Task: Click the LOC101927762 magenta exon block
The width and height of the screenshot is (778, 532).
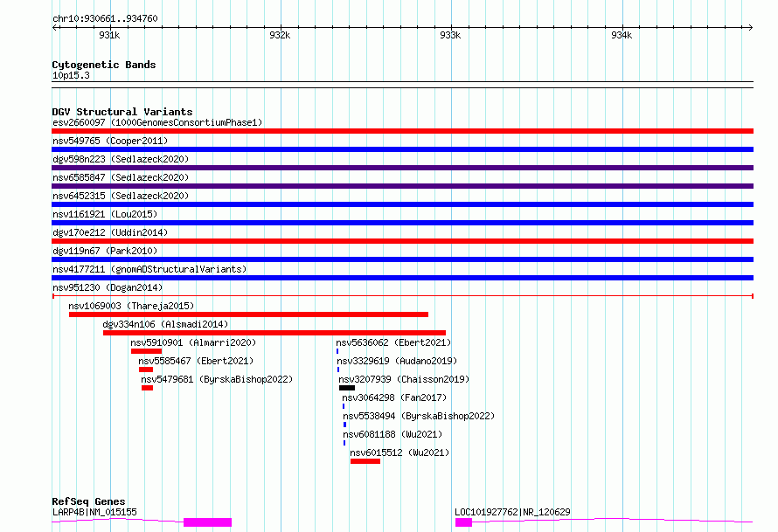Action: click(x=463, y=522)
